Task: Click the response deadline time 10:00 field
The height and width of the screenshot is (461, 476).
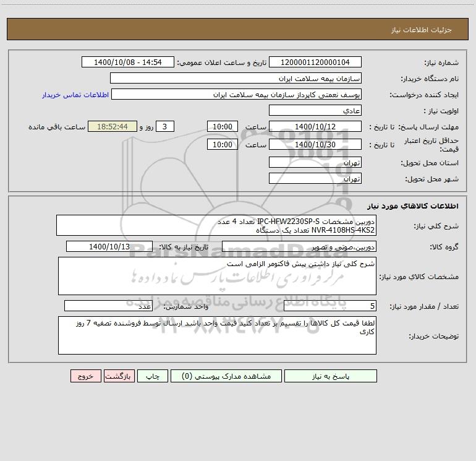Action: coord(222,126)
